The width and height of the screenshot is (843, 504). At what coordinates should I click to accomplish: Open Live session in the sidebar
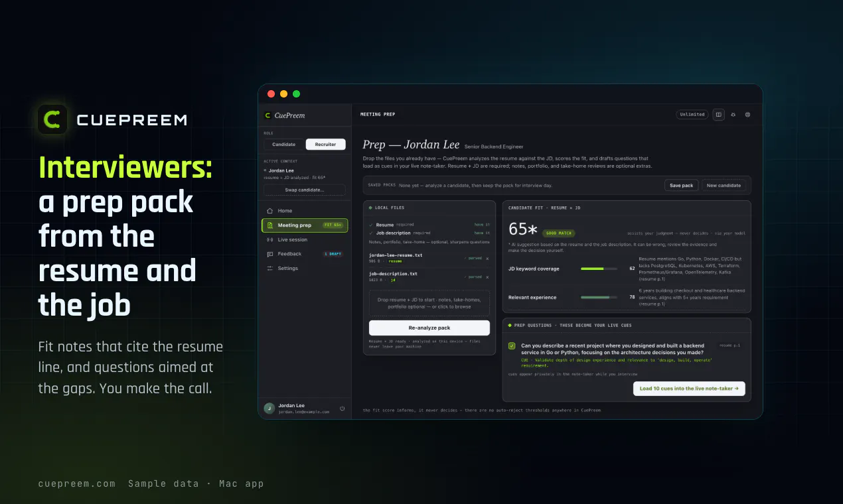coord(305,240)
